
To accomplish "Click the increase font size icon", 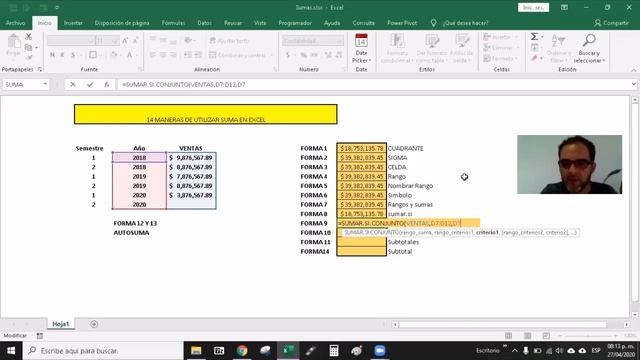I will pos(125,41).
